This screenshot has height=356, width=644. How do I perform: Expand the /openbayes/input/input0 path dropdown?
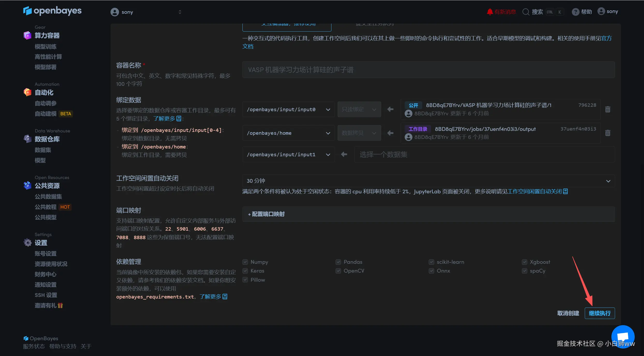tap(288, 109)
